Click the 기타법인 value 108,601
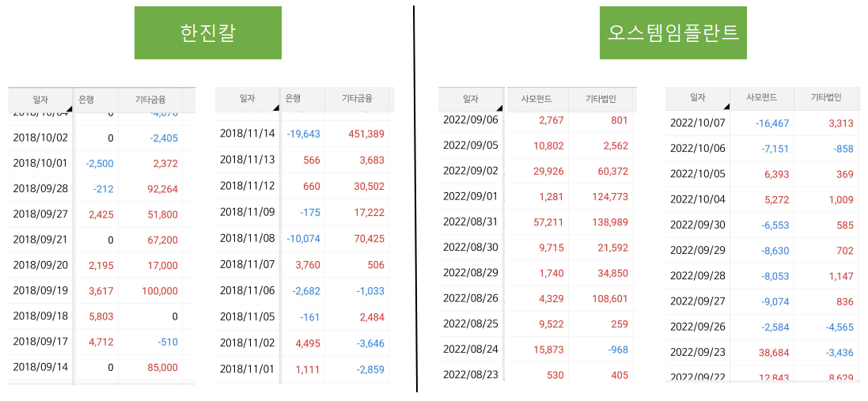The width and height of the screenshot is (868, 401). [x=610, y=299]
